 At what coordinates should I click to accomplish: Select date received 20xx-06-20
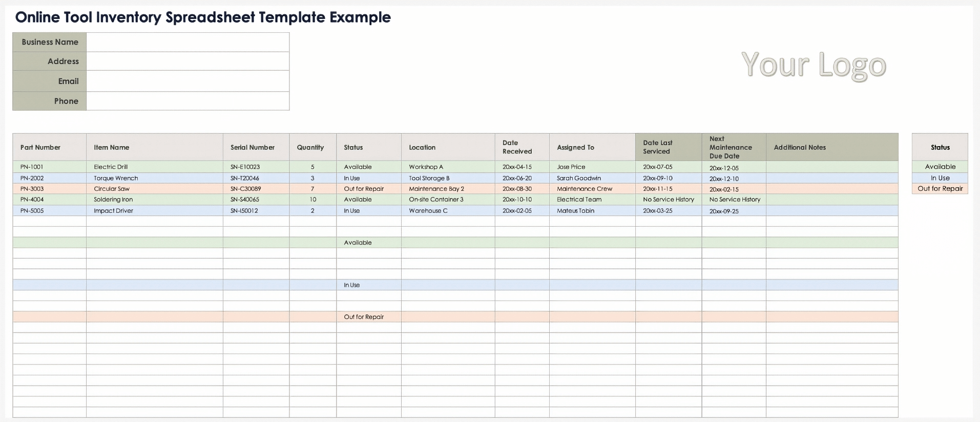pyautogui.click(x=522, y=178)
